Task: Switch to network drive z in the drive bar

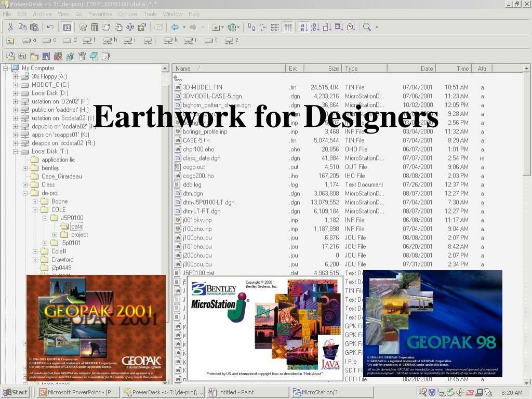Action: pyautogui.click(x=231, y=41)
